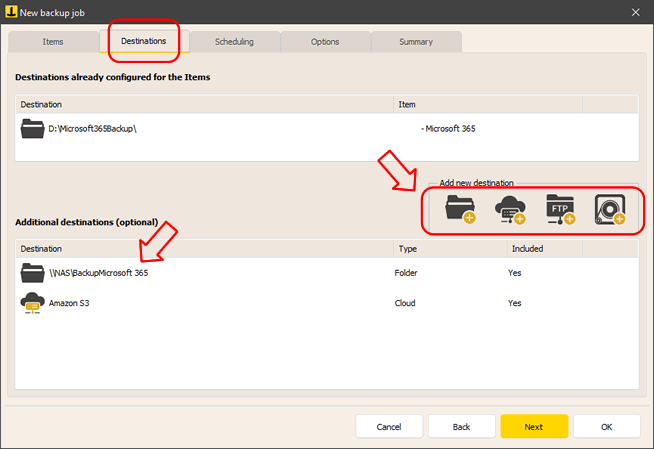This screenshot has height=449, width=654.
Task: Add a new FTP destination
Action: click(560, 210)
